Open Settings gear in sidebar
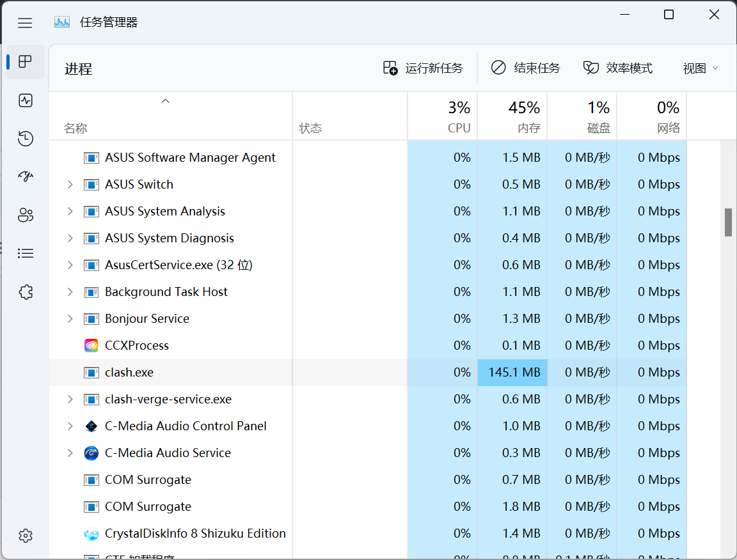The height and width of the screenshot is (560, 737). pos(26,536)
